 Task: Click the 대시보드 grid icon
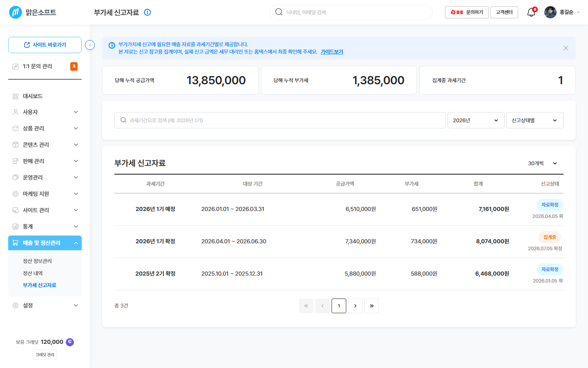(16, 96)
